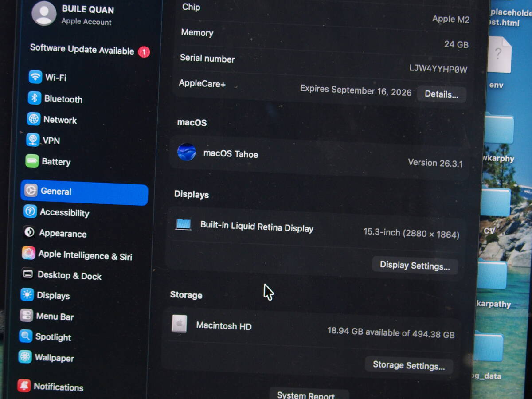532x399 pixels.
Task: Click the laptop icon beside Built-in display
Action: tap(183, 224)
